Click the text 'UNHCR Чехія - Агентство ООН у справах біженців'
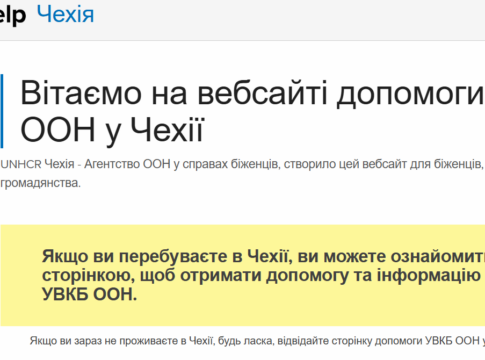 pos(139,164)
